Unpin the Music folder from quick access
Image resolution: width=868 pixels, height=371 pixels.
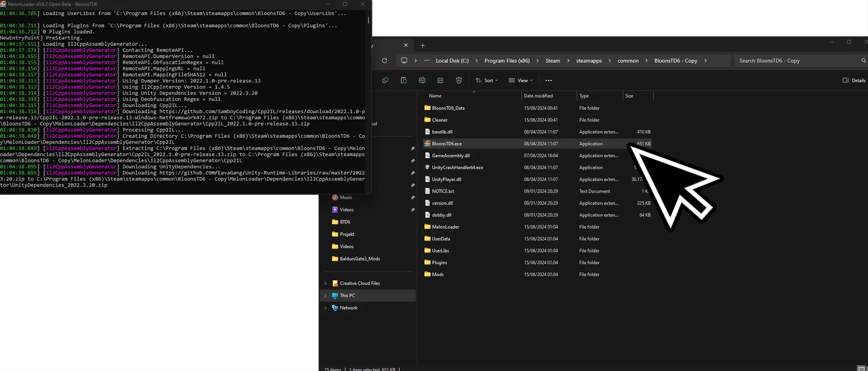tap(413, 197)
